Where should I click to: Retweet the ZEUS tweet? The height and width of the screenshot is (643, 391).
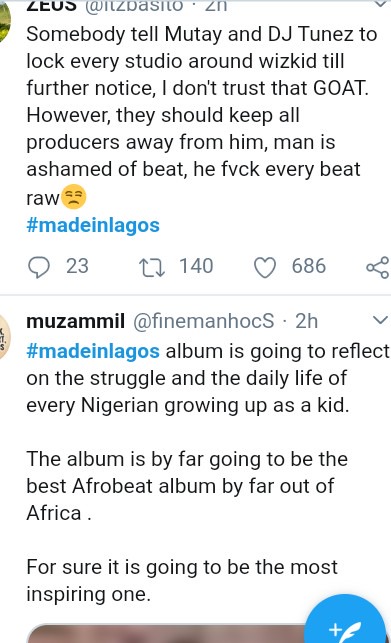click(x=152, y=267)
